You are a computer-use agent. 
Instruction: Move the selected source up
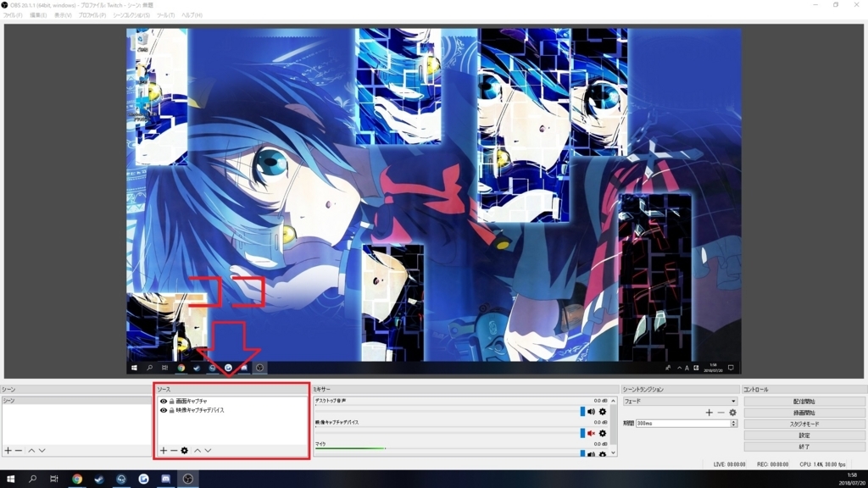[197, 451]
